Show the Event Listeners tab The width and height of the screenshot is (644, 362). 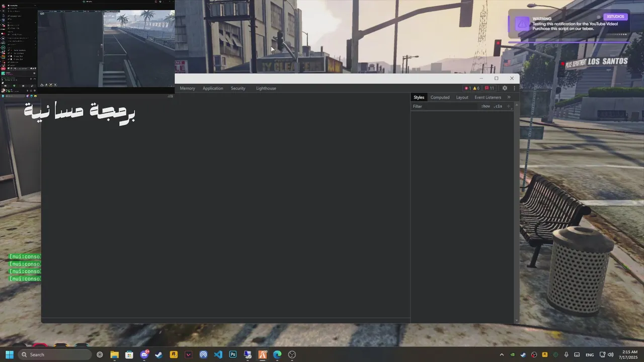488,98
